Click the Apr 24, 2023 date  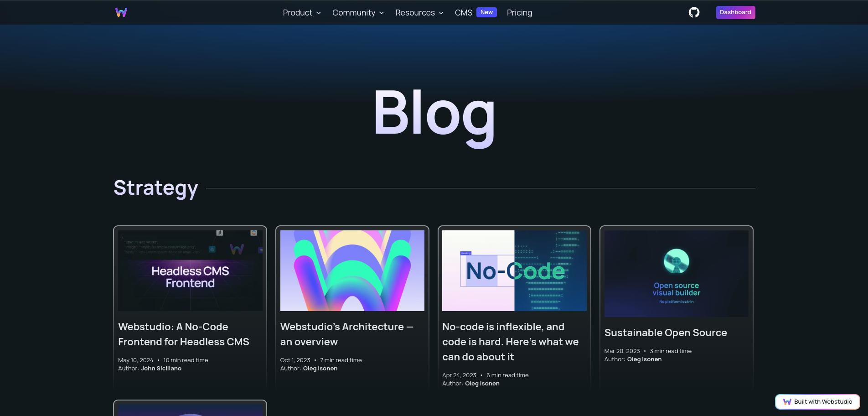pos(460,375)
